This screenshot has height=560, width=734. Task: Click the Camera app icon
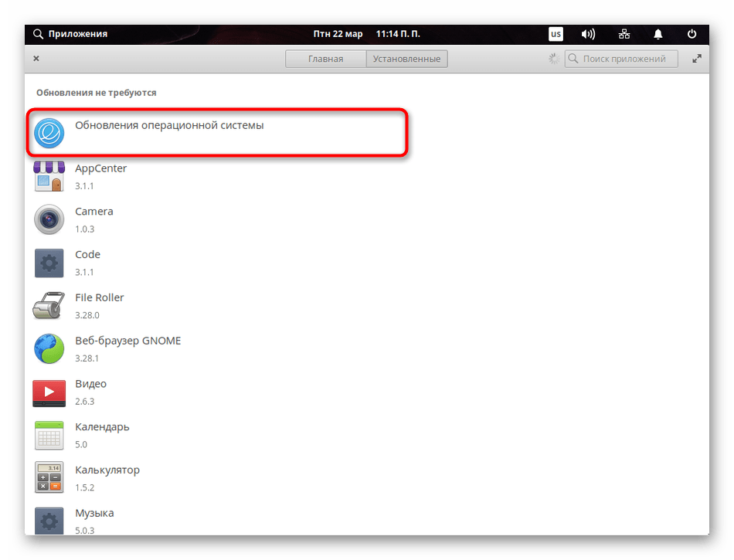tap(49, 219)
